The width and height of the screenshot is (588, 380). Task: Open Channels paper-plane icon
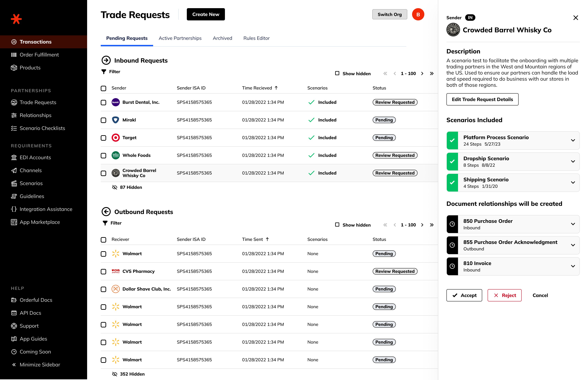(x=14, y=170)
